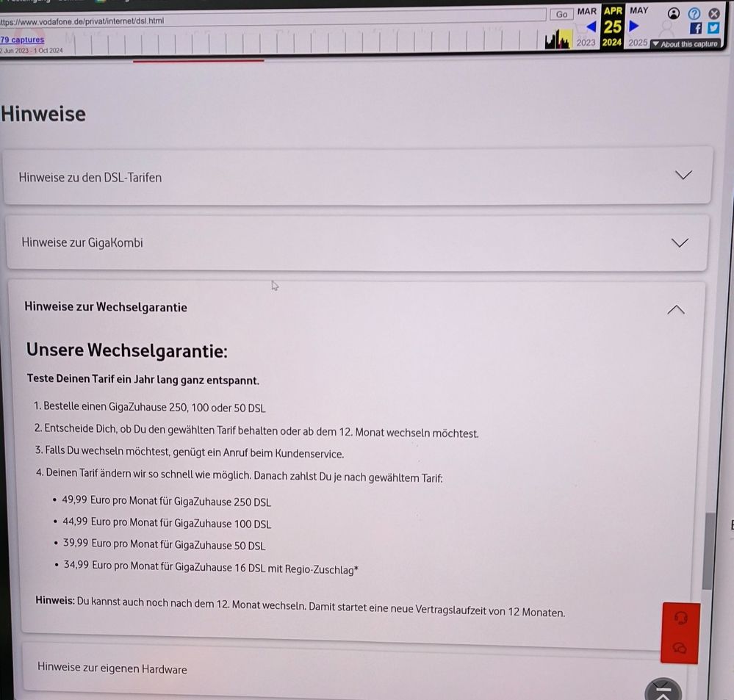
Task: Click '49,99 Euro pro Monat' GigaZuhause 250 line
Action: point(166,501)
